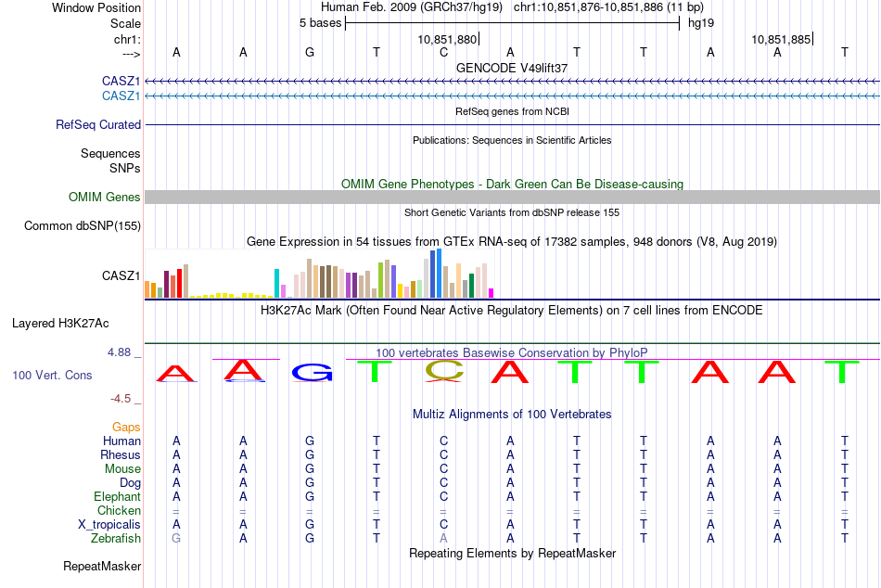
Task: Click the faded A in Zebrafish row
Action: [443, 539]
